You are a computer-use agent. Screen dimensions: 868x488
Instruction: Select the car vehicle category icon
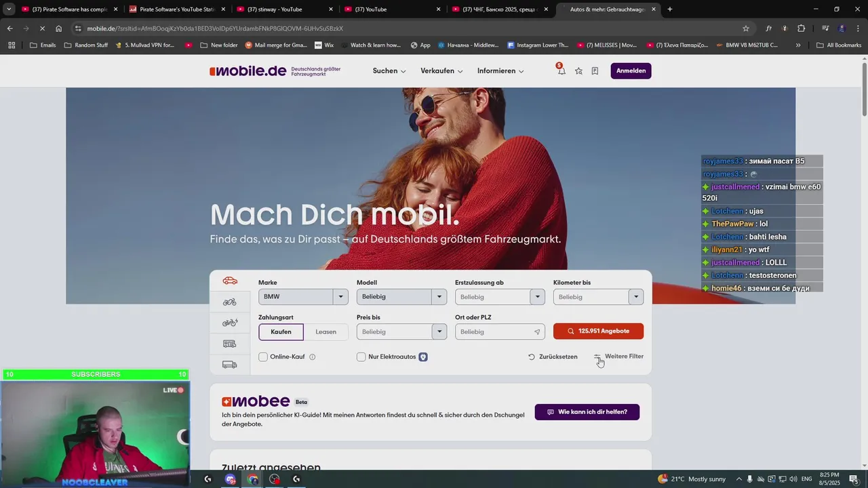[230, 281]
